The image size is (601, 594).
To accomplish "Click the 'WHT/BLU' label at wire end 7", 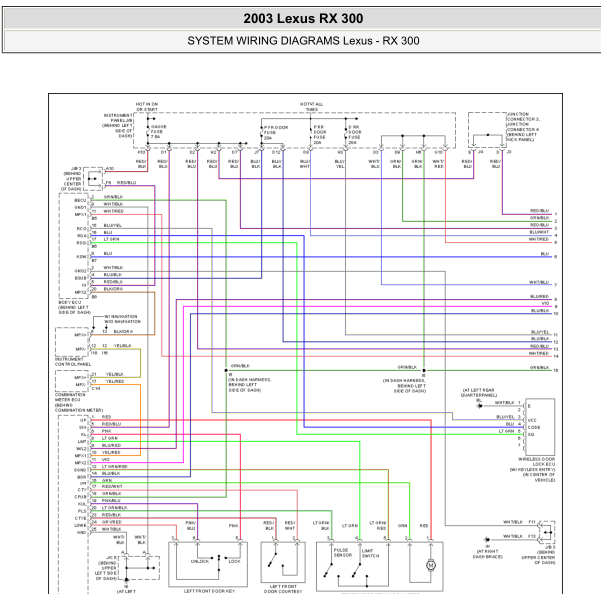I will click(x=539, y=282).
